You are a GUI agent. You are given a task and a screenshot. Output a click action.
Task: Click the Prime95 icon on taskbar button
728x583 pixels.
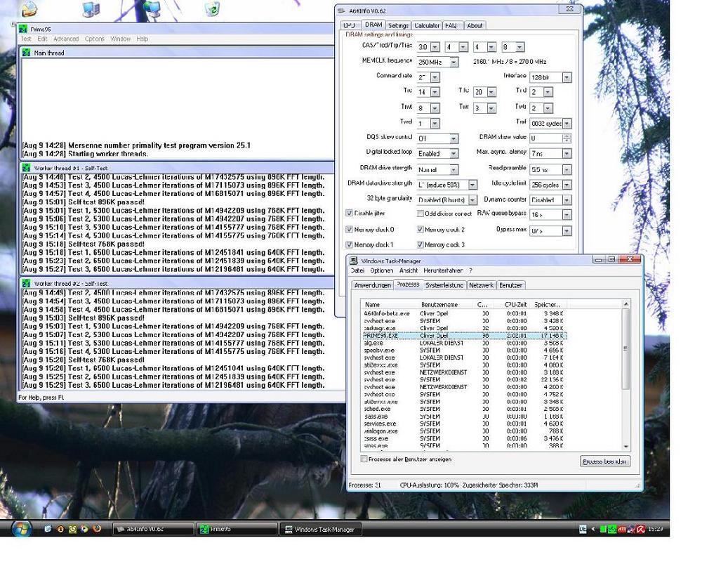click(x=204, y=529)
